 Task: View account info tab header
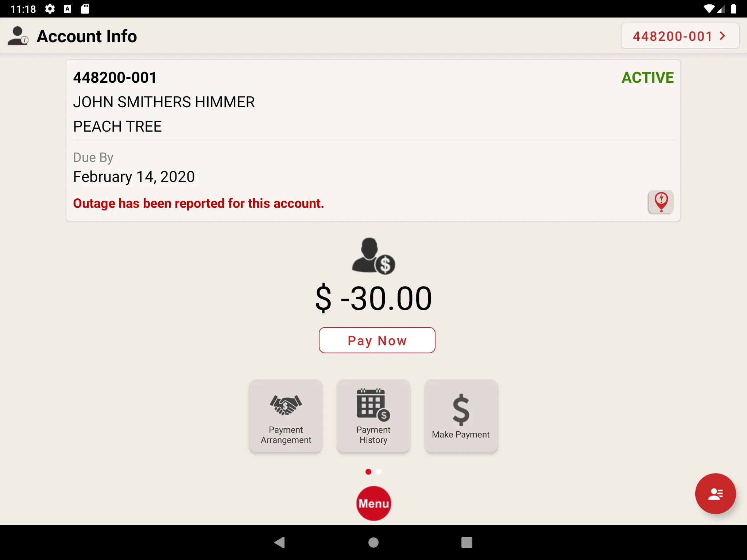point(88,36)
